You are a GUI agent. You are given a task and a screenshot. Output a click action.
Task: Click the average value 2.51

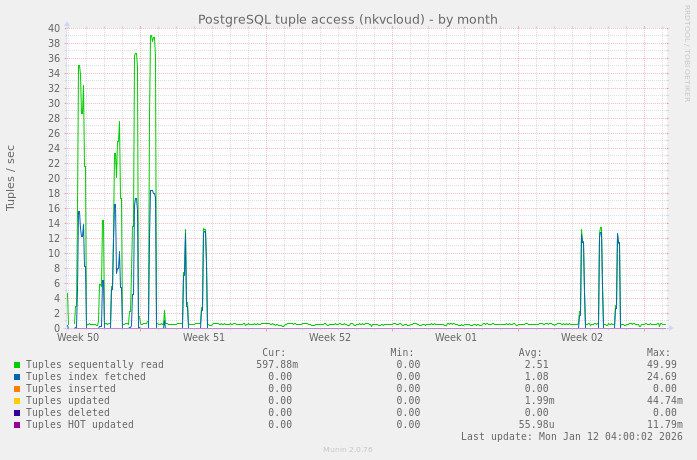(x=537, y=364)
